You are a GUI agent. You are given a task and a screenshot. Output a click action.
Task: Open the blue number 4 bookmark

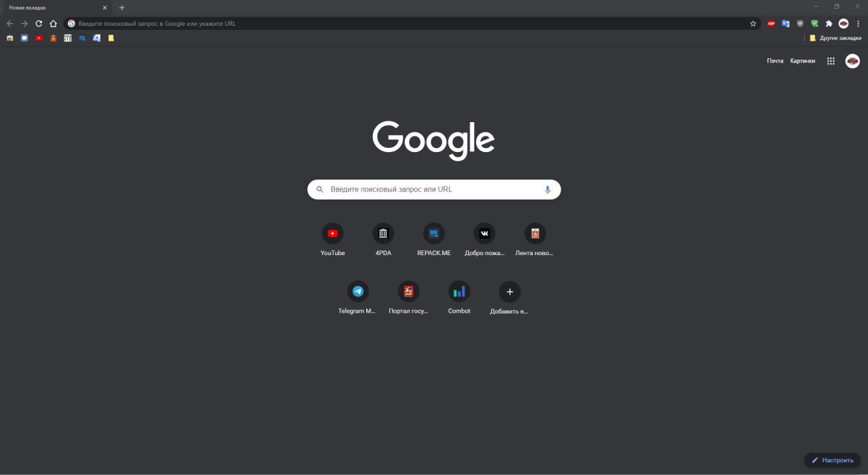pyautogui.click(x=97, y=38)
